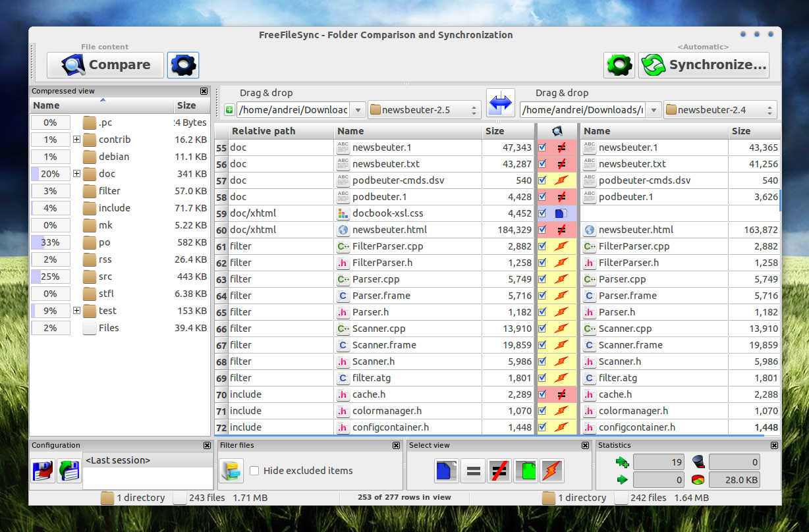
Task: Close the Compressed view panel
Action: [x=204, y=92]
